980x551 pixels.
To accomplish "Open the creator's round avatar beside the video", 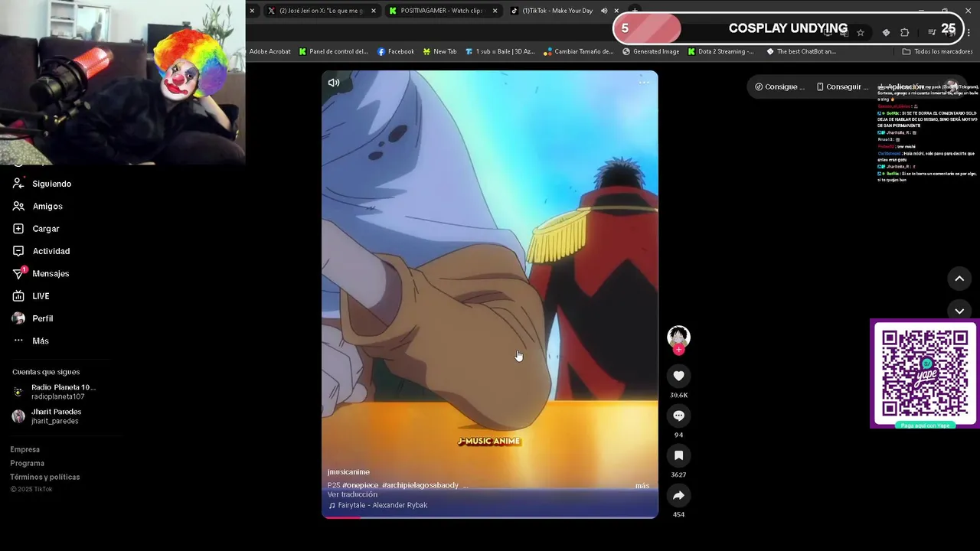I will (x=678, y=336).
